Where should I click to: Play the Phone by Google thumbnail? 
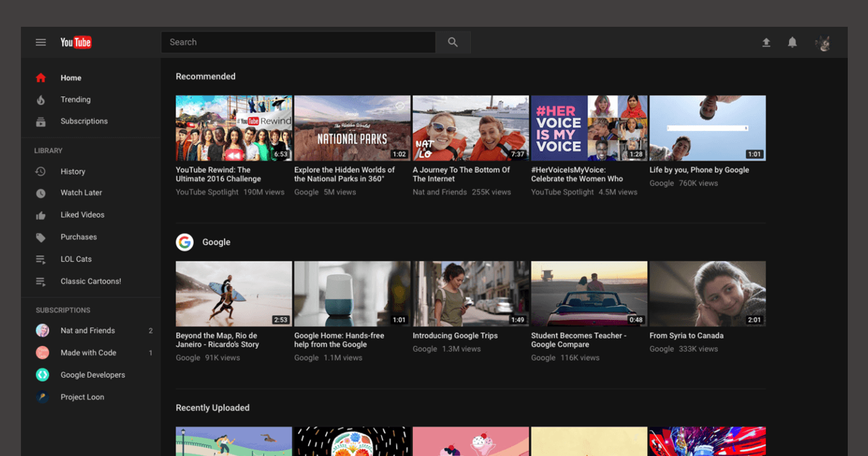coord(707,128)
